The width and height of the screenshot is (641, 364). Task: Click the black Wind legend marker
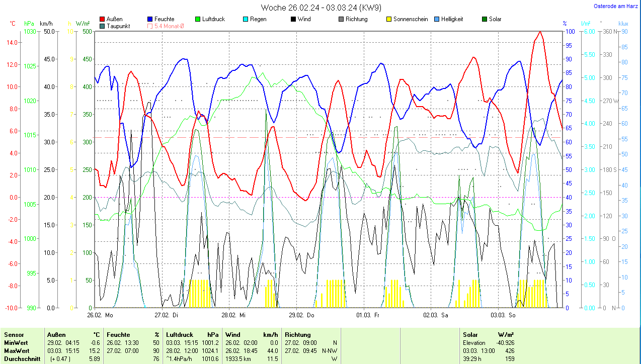[293, 19]
